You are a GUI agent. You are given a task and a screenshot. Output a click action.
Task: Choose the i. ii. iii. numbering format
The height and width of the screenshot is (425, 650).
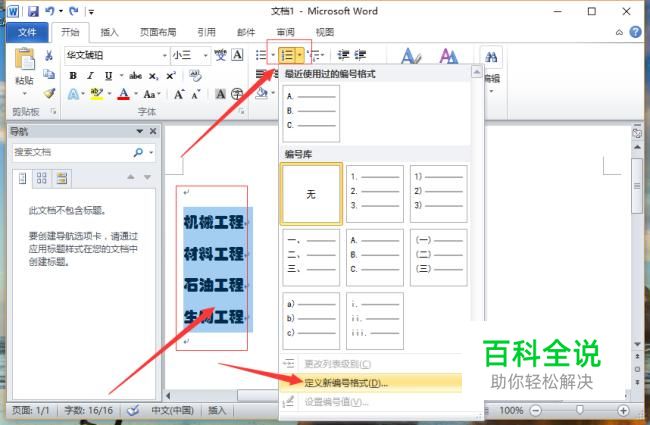[x=375, y=321]
